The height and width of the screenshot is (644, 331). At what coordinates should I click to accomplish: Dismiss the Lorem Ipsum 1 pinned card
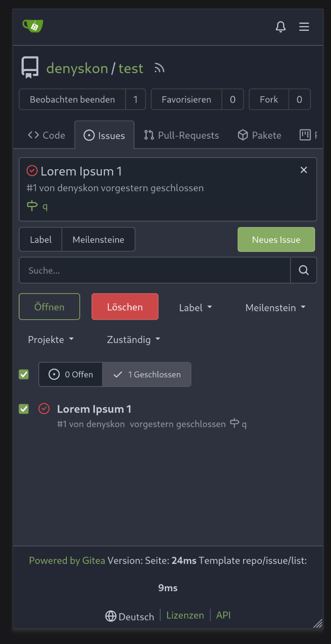(304, 170)
